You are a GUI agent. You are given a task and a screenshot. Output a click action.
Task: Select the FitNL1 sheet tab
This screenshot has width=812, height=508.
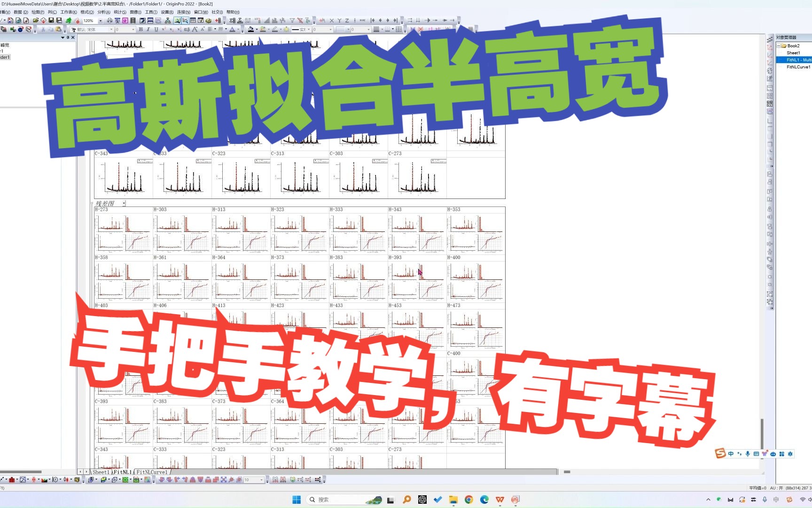tap(122, 472)
